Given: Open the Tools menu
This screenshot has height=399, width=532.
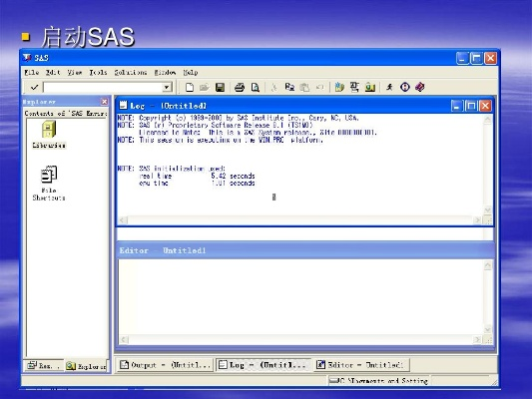Looking at the screenshot, I should 98,72.
